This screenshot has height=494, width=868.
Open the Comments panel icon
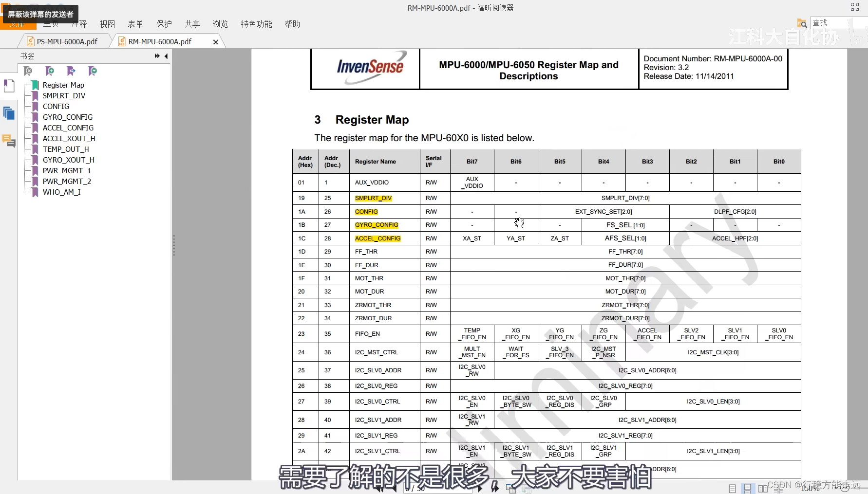9,141
